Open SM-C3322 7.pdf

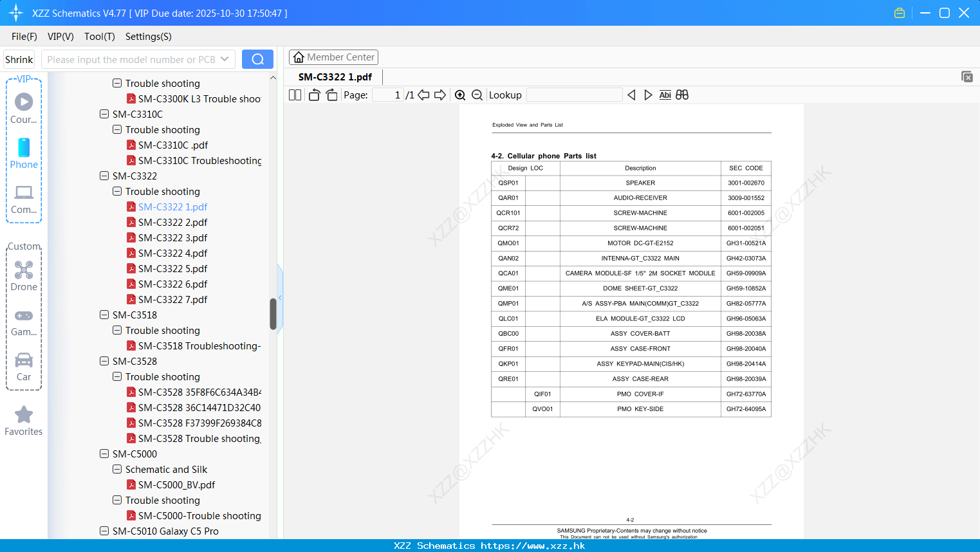point(172,299)
